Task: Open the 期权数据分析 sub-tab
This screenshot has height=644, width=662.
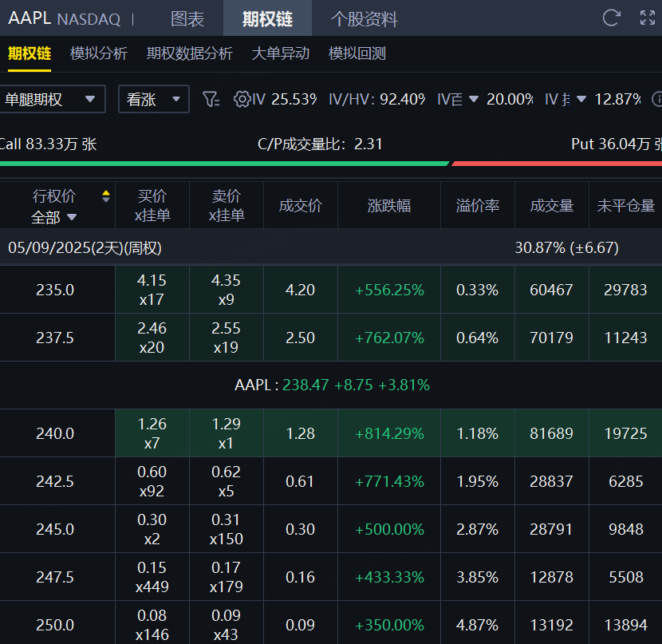Action: point(190,53)
